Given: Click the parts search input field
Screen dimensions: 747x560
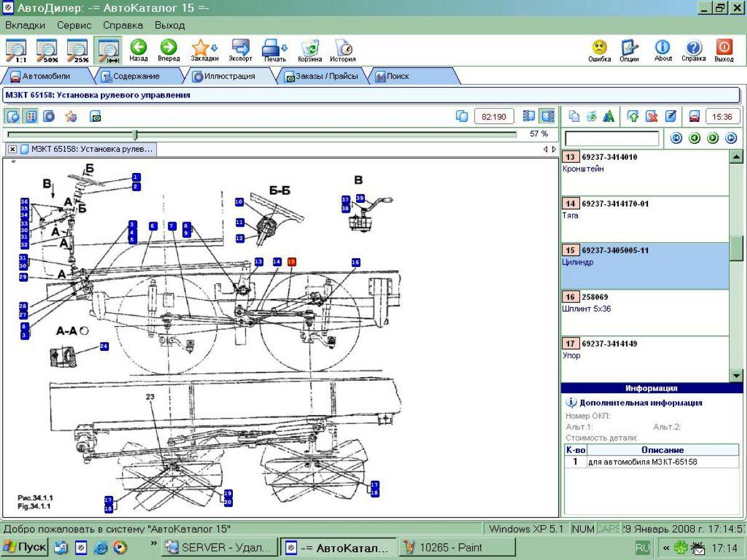Looking at the screenshot, I should (611, 138).
